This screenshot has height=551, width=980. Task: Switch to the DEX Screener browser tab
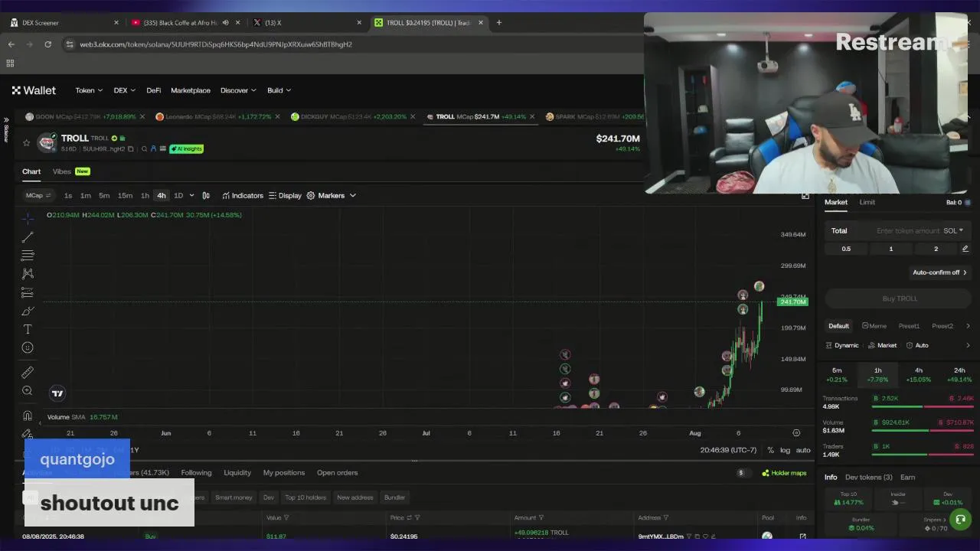click(x=65, y=23)
